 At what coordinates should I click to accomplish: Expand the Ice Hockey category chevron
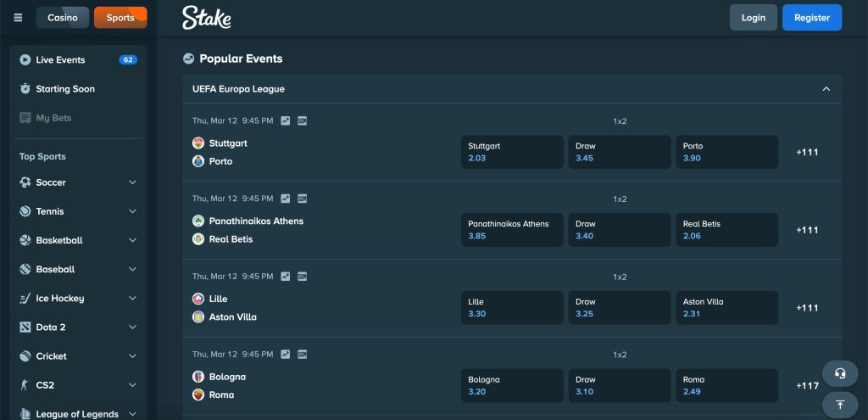coord(132,298)
